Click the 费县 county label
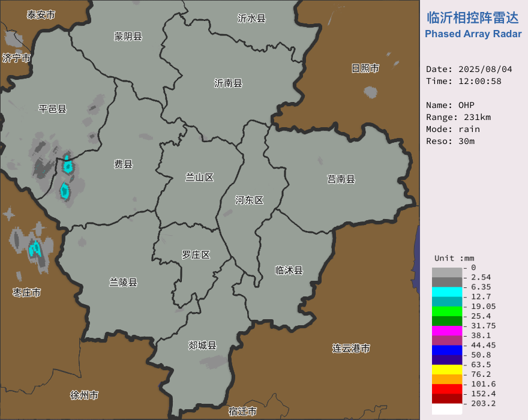 point(124,164)
